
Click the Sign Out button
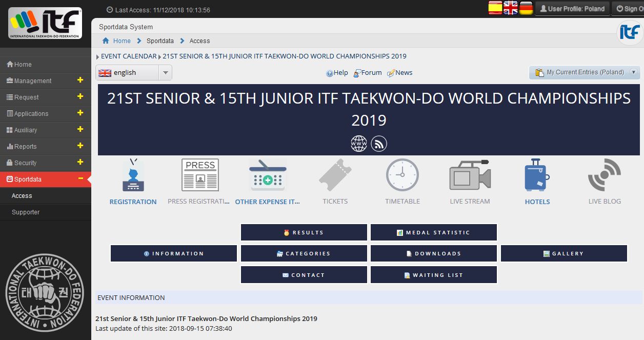point(628,9)
